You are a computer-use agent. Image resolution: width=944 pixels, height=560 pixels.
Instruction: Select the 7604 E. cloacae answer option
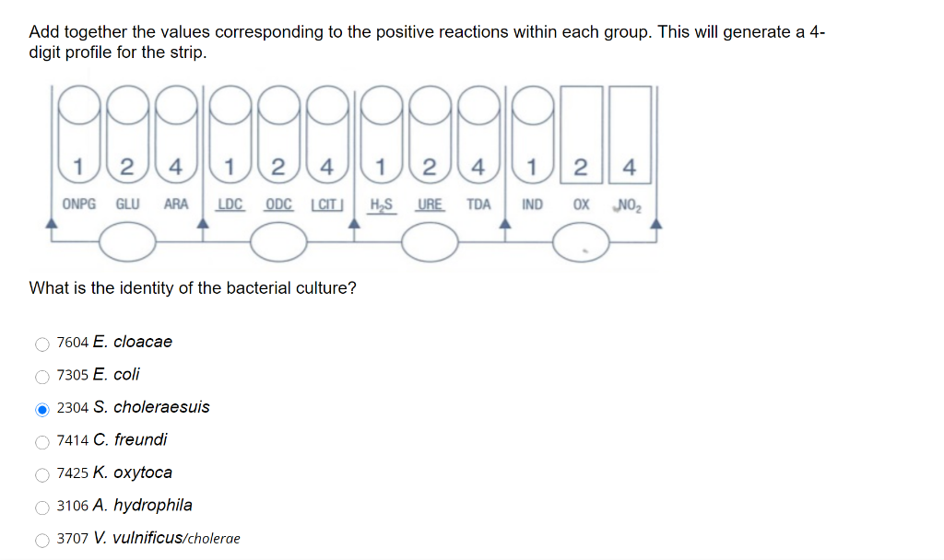[41, 344]
